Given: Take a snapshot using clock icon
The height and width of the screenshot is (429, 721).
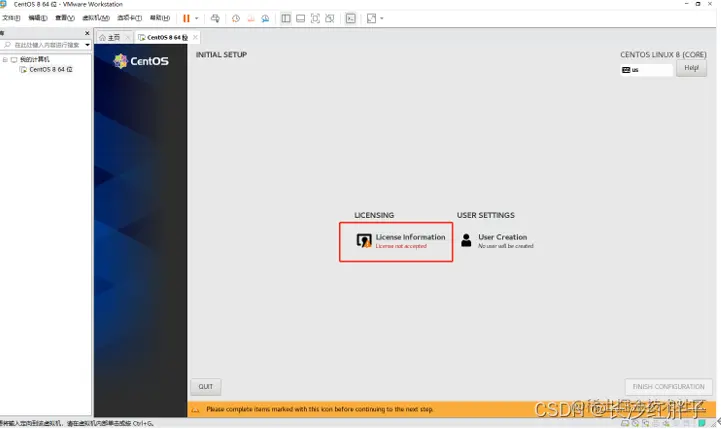Looking at the screenshot, I should coord(236,18).
